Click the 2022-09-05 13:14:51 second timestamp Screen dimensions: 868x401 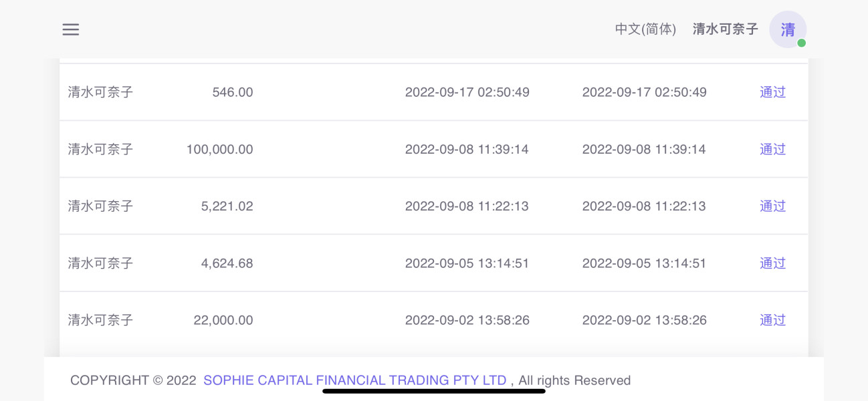[644, 263]
